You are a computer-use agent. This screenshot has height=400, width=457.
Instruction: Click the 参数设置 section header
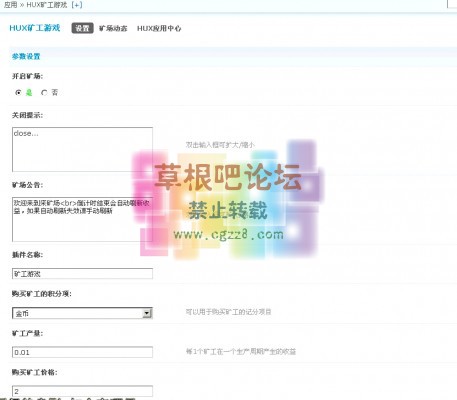(x=26, y=56)
